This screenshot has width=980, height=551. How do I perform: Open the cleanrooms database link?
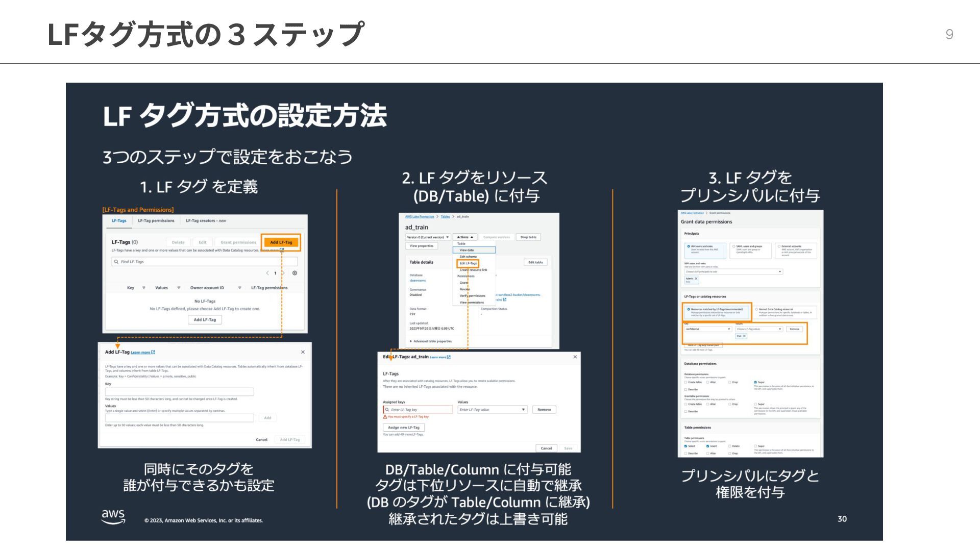[x=418, y=281]
